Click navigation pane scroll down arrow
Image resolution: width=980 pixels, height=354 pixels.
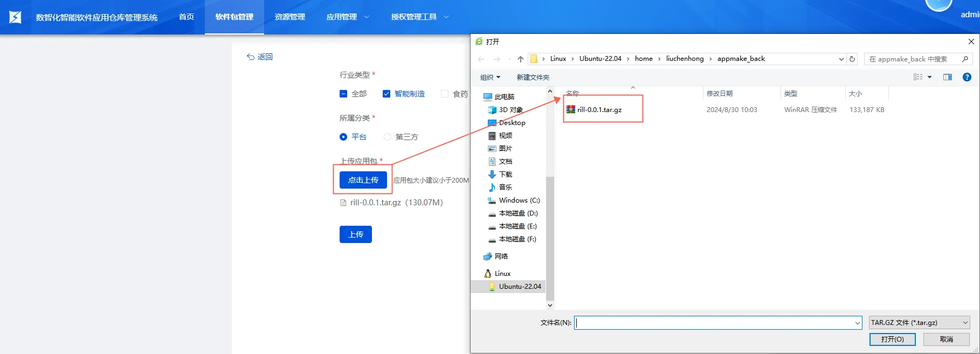click(x=550, y=305)
